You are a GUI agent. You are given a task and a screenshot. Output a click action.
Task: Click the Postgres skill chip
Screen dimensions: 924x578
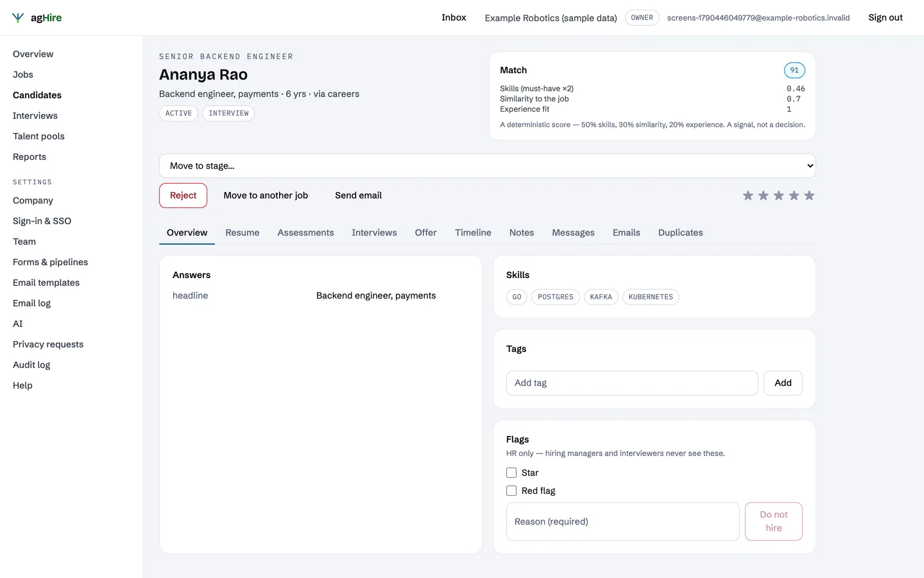tap(556, 297)
